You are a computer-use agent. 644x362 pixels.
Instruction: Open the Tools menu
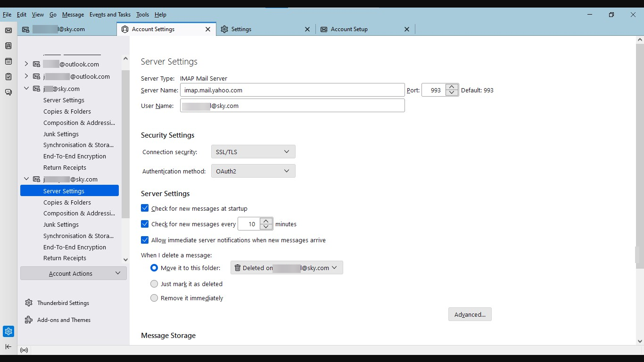pyautogui.click(x=142, y=15)
